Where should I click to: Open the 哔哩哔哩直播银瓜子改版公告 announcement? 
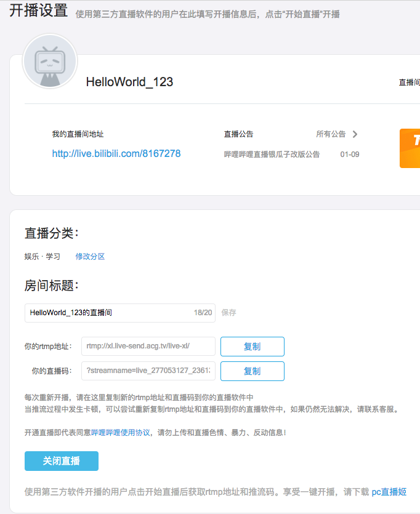pyautogui.click(x=272, y=155)
